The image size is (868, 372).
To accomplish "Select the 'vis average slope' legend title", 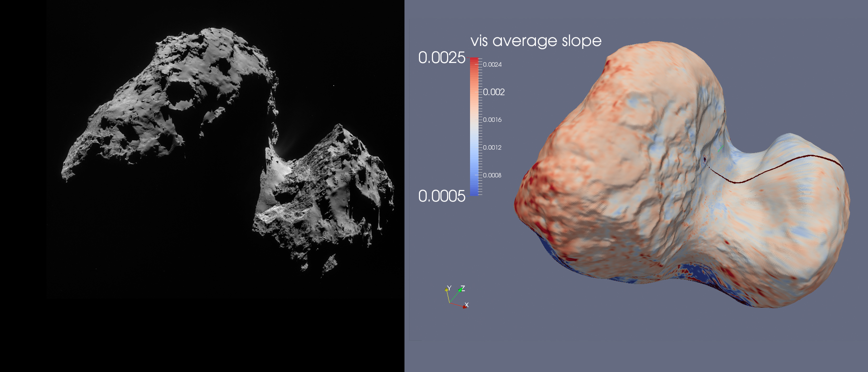I will 536,41.
